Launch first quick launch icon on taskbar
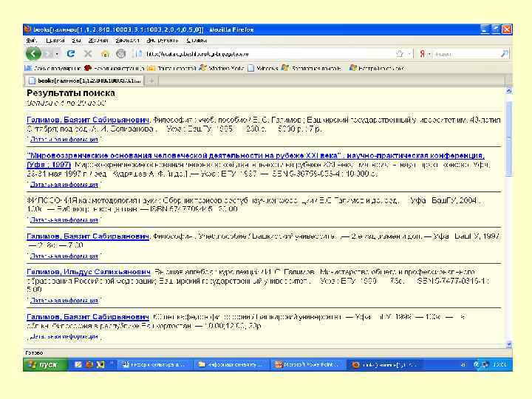This screenshot has height=399, width=532. tap(78, 364)
